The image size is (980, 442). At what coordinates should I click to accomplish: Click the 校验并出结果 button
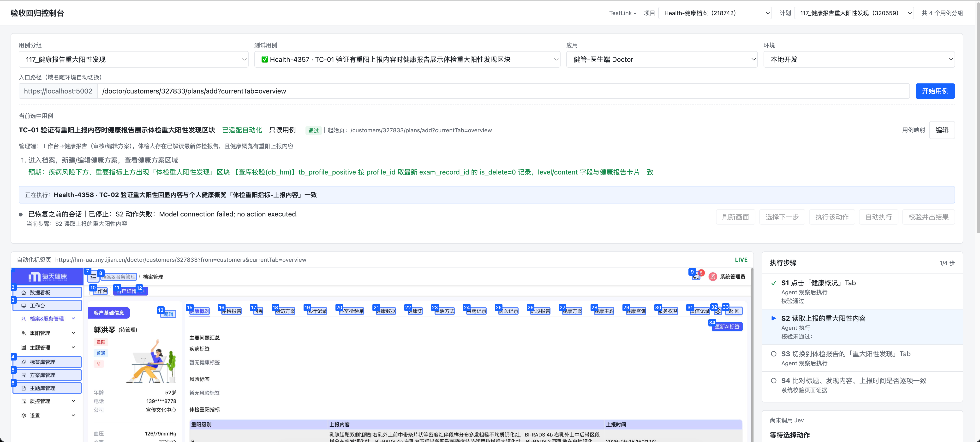point(928,217)
